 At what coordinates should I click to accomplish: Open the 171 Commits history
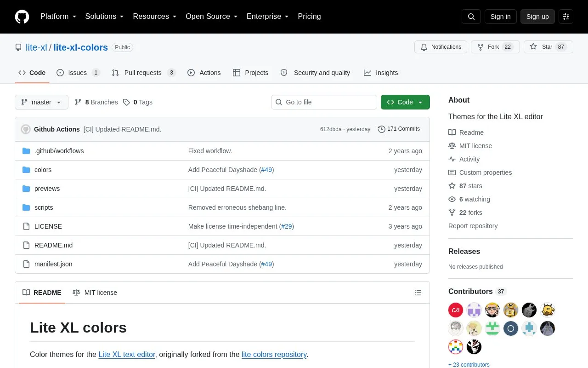pos(399,129)
